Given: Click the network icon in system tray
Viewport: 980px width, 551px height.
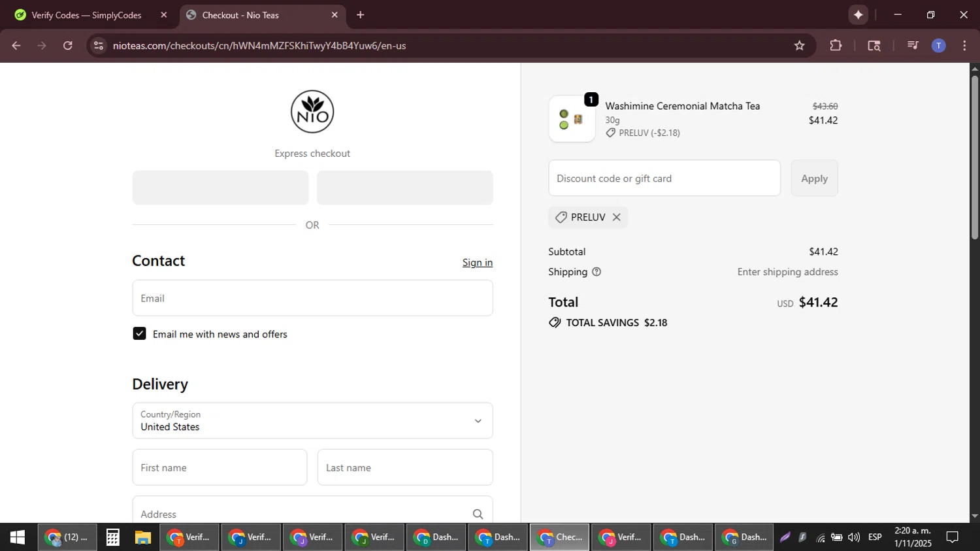Looking at the screenshot, I should 821,538.
